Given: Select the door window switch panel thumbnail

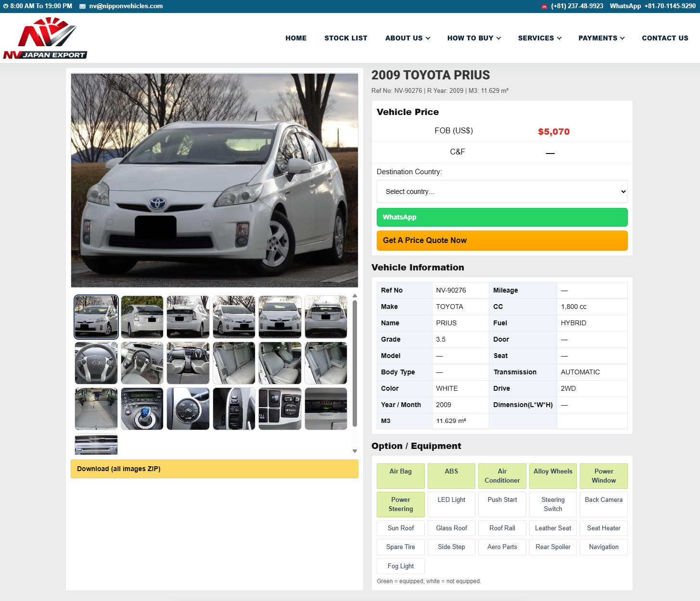Looking at the screenshot, I should pos(234,409).
